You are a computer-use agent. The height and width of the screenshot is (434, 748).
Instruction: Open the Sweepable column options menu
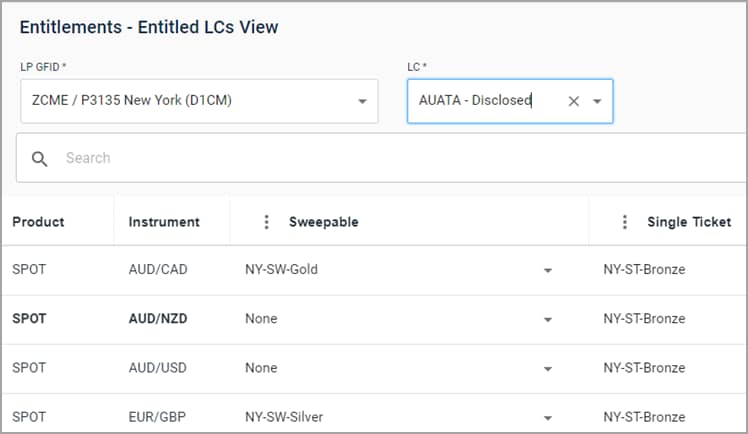[x=266, y=222]
